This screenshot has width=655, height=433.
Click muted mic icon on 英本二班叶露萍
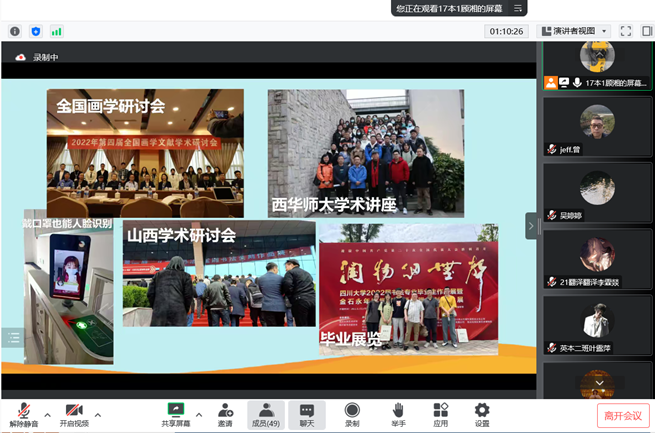[551, 347]
